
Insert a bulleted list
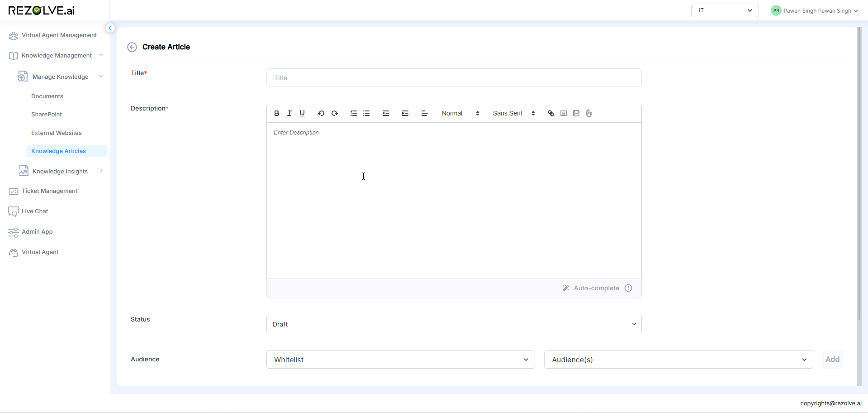366,113
